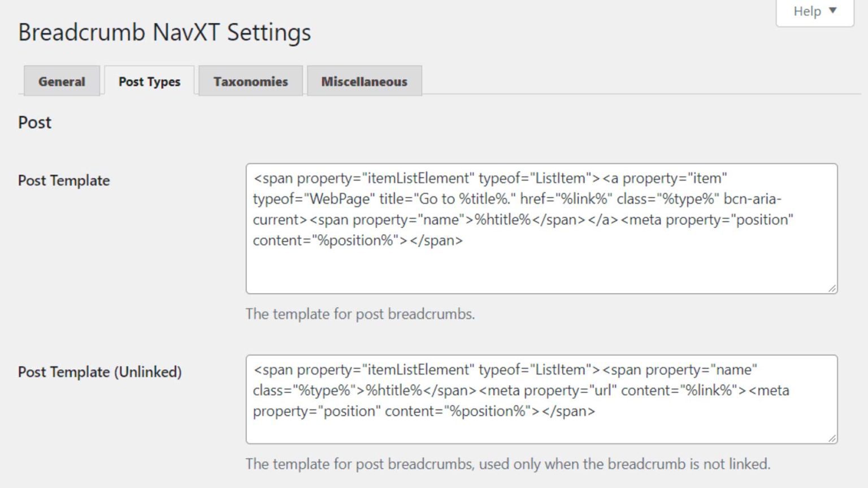868x488 pixels.
Task: Select the Post Types tab
Action: point(149,81)
